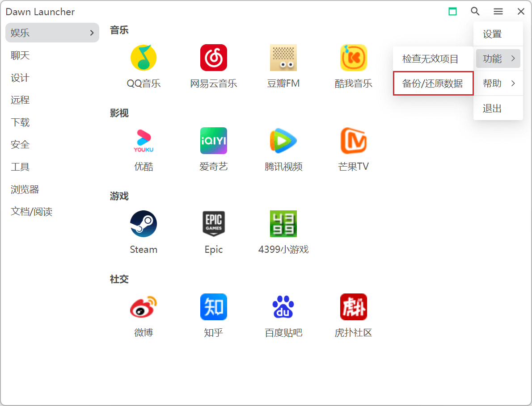
Task: Close the Dawn Launcher window
Action: tap(521, 12)
